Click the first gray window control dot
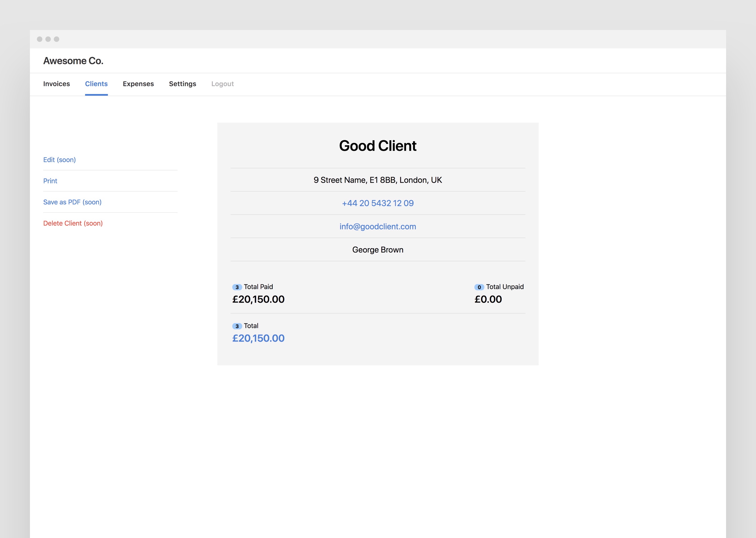 coord(40,39)
